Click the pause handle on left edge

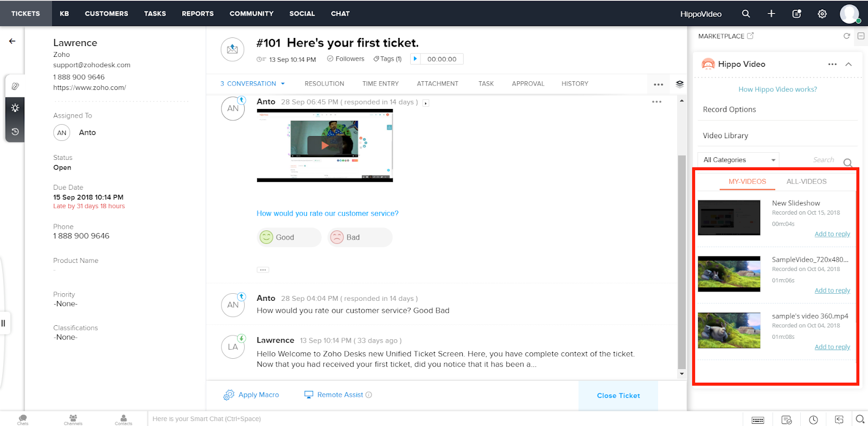pyautogui.click(x=3, y=323)
